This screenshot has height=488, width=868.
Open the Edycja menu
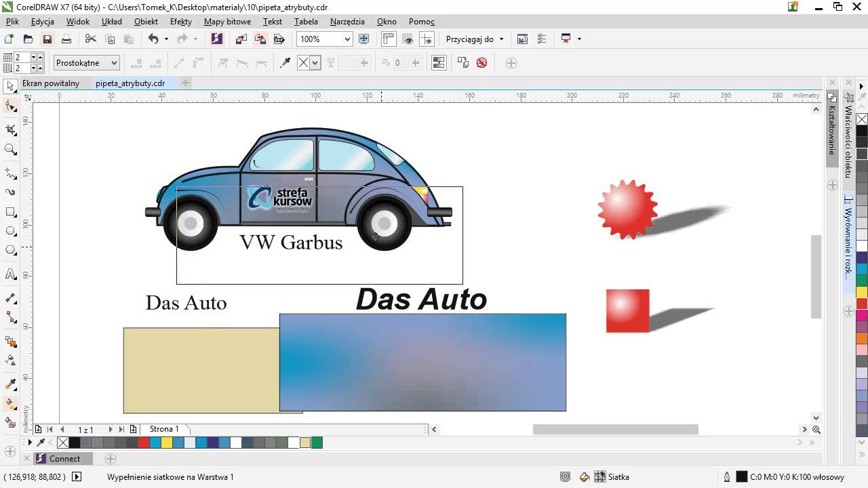[x=42, y=22]
